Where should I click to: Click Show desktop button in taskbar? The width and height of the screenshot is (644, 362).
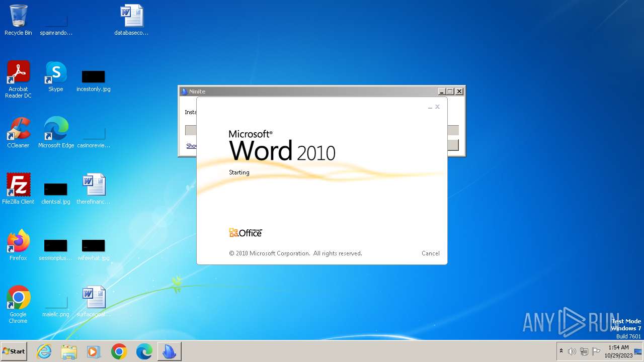(x=638, y=351)
